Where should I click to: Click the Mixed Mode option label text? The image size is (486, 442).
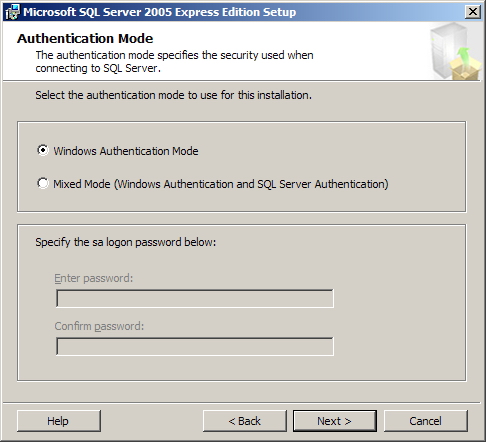221,184
